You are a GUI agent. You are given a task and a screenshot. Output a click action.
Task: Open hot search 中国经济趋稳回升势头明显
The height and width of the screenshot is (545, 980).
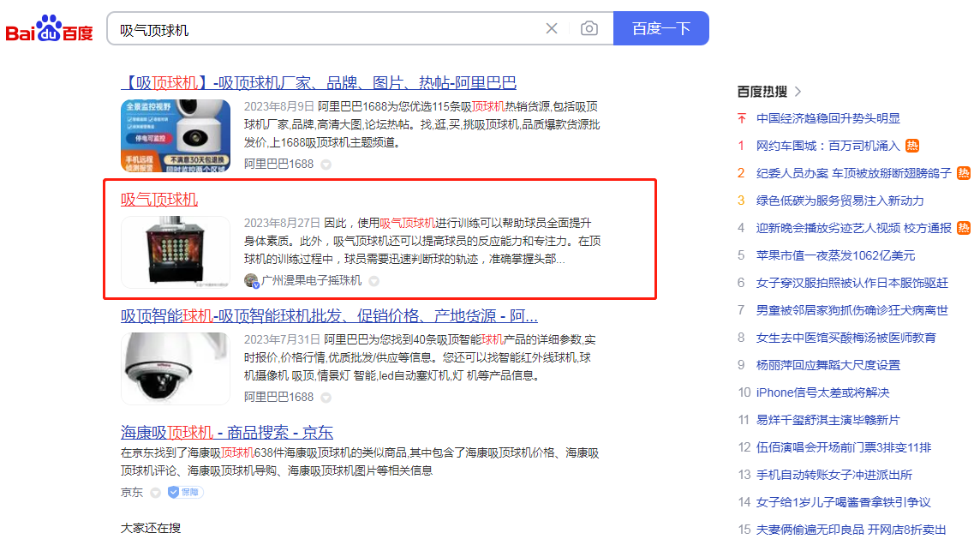tap(828, 118)
